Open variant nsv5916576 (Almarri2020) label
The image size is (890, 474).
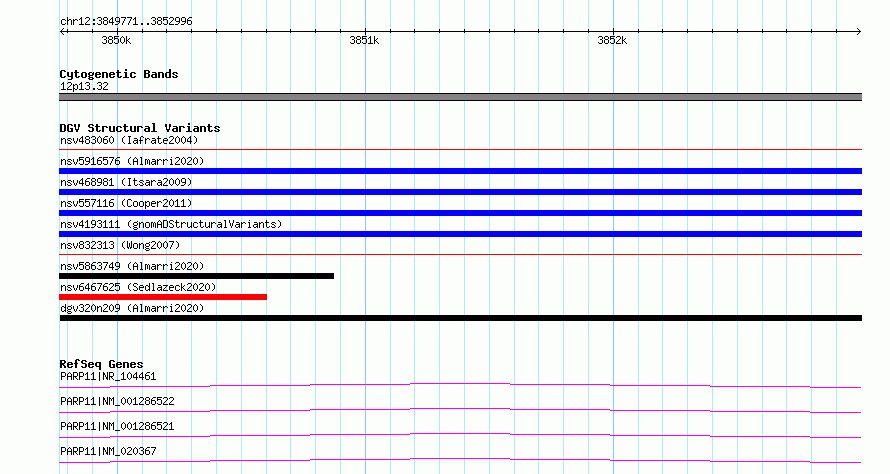(132, 161)
